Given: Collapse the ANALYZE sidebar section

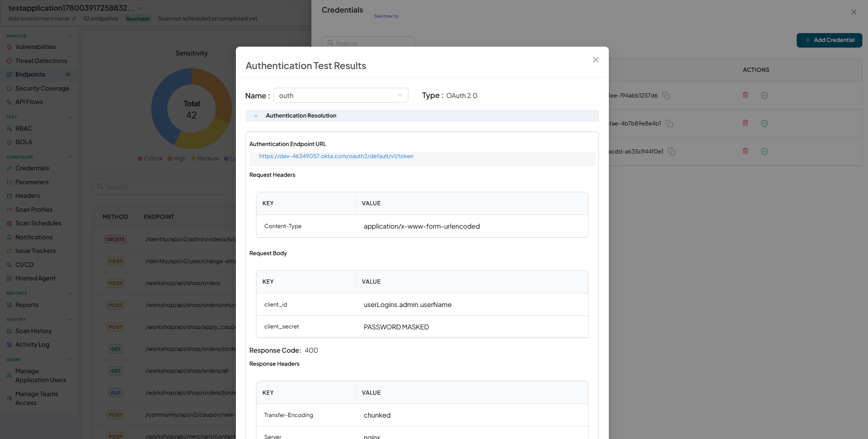Looking at the screenshot, I should [x=69, y=36].
